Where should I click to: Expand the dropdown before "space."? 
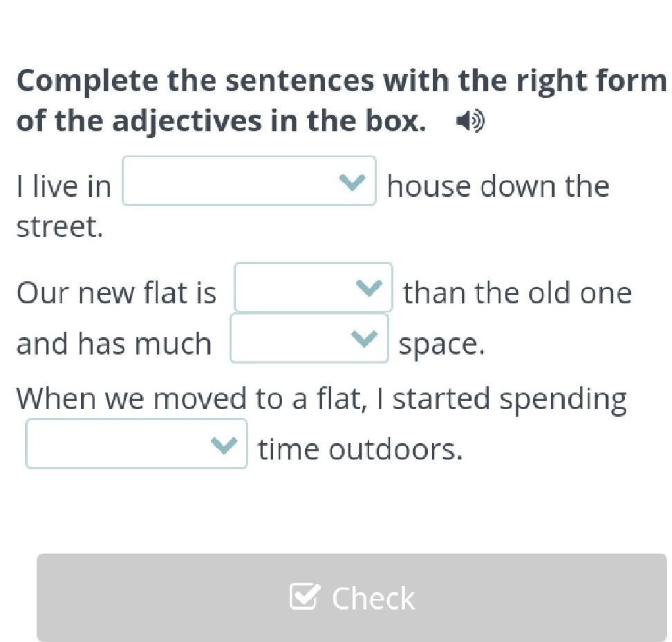pos(309,339)
